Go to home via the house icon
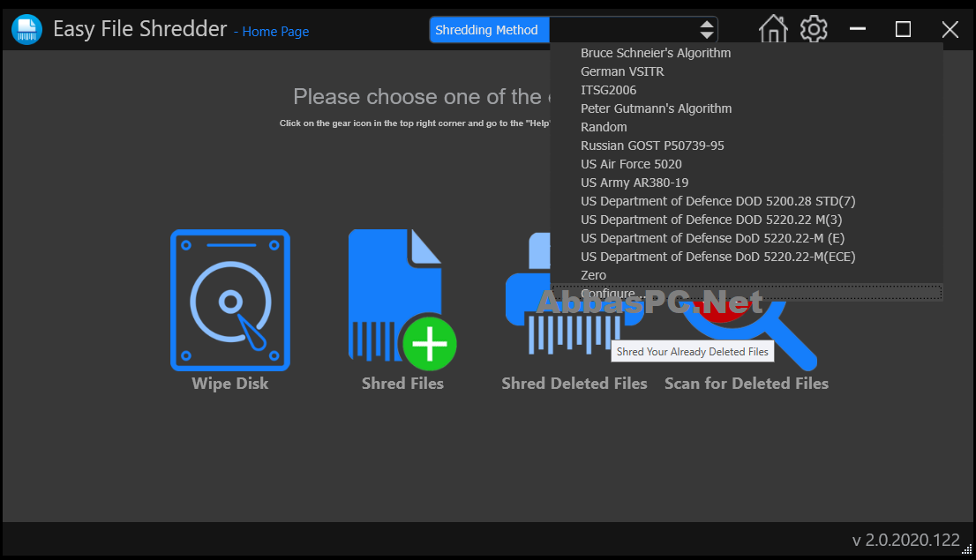 [x=773, y=28]
